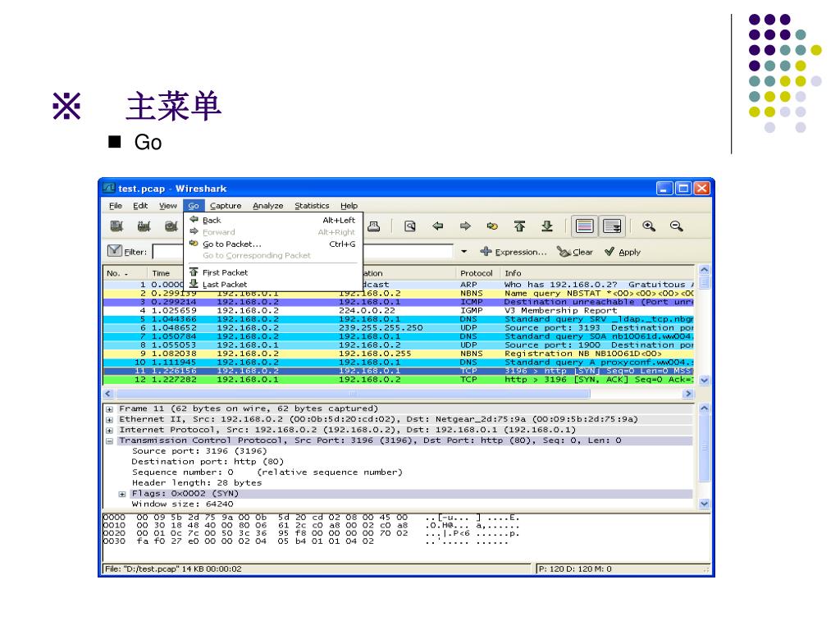Viewport: 840px width, 630px height.
Task: Select the 'Header length: 28 bytes' line
Action: [x=197, y=482]
